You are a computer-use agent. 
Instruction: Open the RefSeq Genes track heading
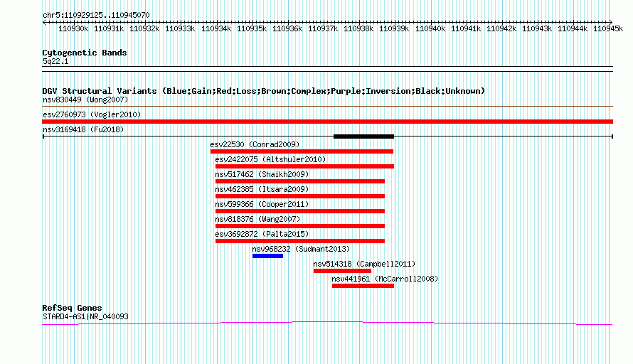(73, 308)
